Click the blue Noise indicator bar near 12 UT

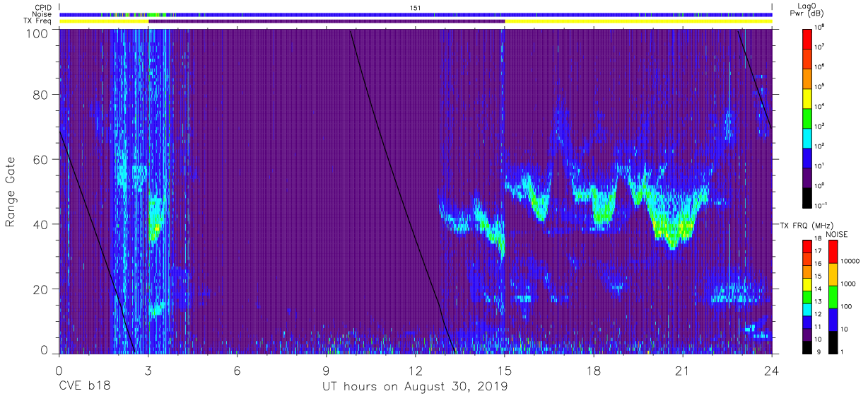pyautogui.click(x=416, y=14)
